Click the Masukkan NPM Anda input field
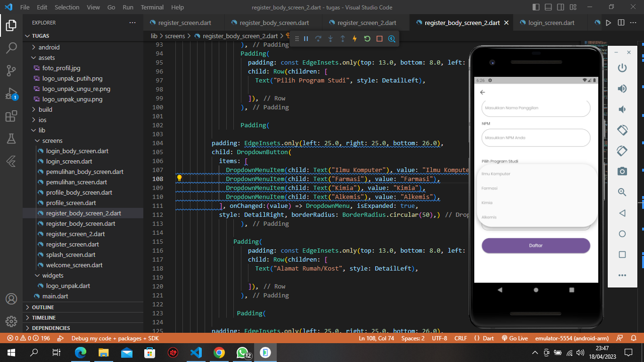Image resolution: width=644 pixels, height=362 pixels. (x=536, y=138)
